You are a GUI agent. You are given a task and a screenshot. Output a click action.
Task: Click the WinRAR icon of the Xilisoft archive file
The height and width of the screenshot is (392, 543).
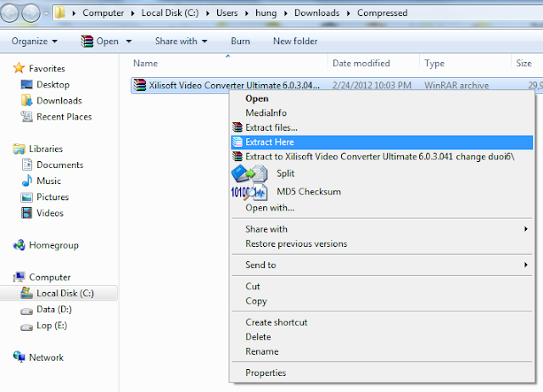[140, 85]
